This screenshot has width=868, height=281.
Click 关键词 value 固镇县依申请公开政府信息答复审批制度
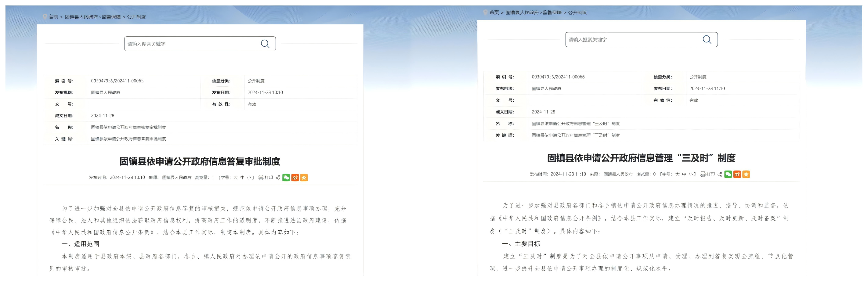click(128, 139)
